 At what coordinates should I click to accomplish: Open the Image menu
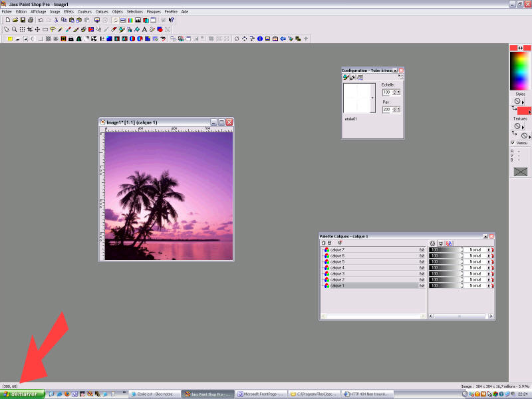[x=55, y=11]
